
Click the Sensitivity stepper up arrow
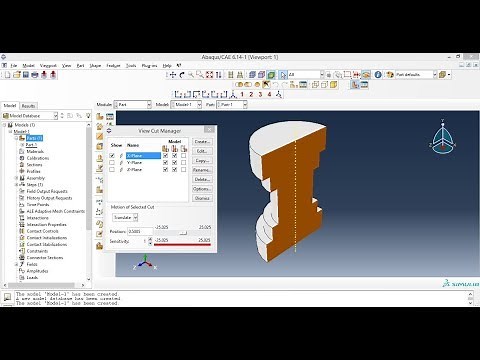pyautogui.click(x=150, y=239)
